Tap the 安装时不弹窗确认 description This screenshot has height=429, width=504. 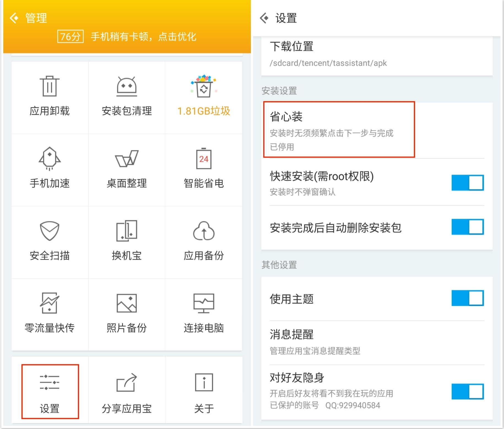coord(303,192)
